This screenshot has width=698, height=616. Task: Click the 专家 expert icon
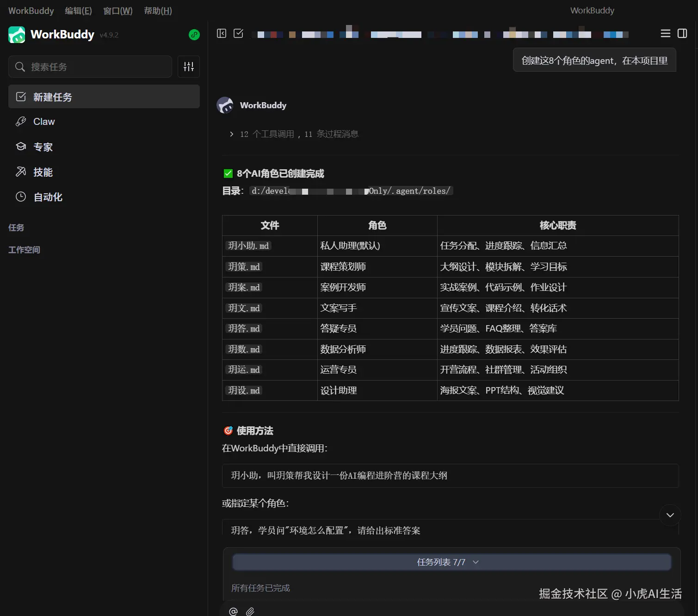click(21, 147)
